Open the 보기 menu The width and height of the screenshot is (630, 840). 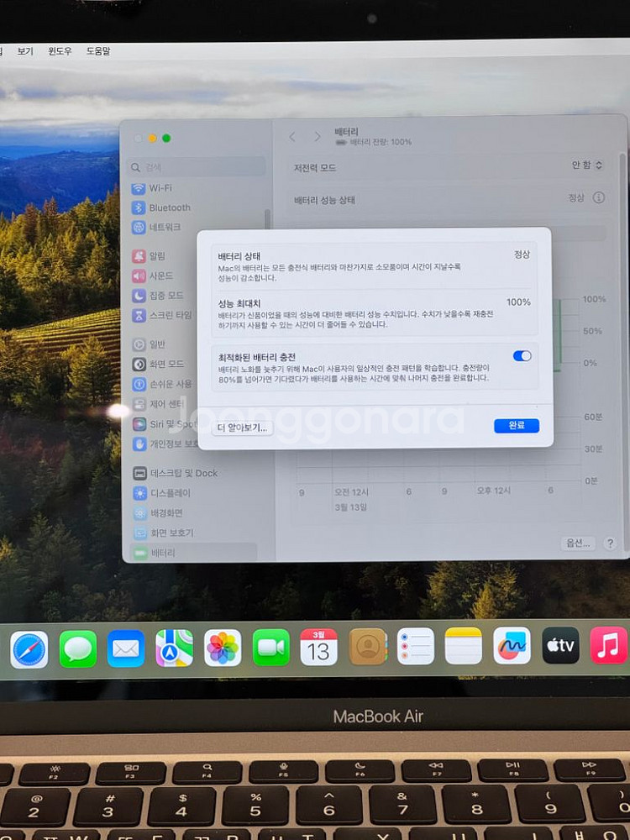tap(25, 51)
